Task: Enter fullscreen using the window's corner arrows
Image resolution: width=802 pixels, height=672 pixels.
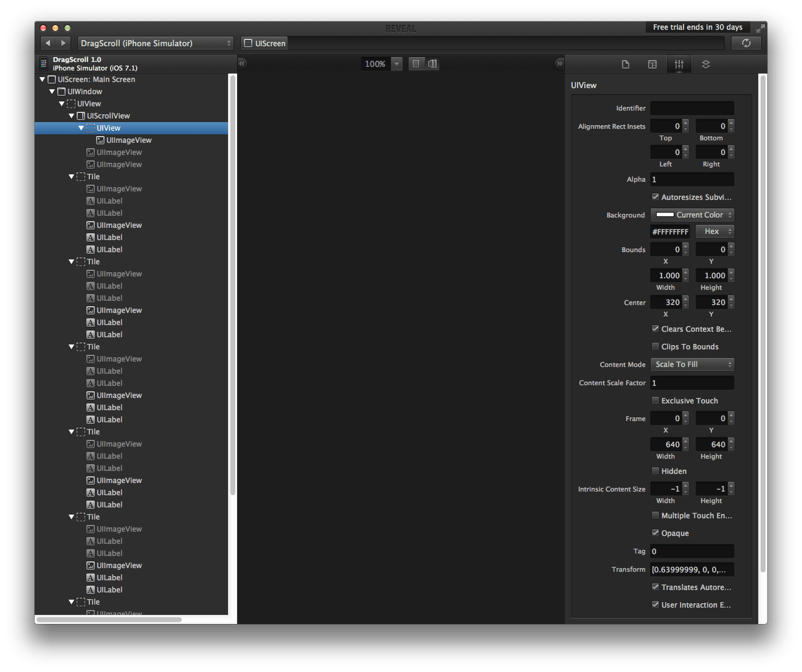Action: 760,28
